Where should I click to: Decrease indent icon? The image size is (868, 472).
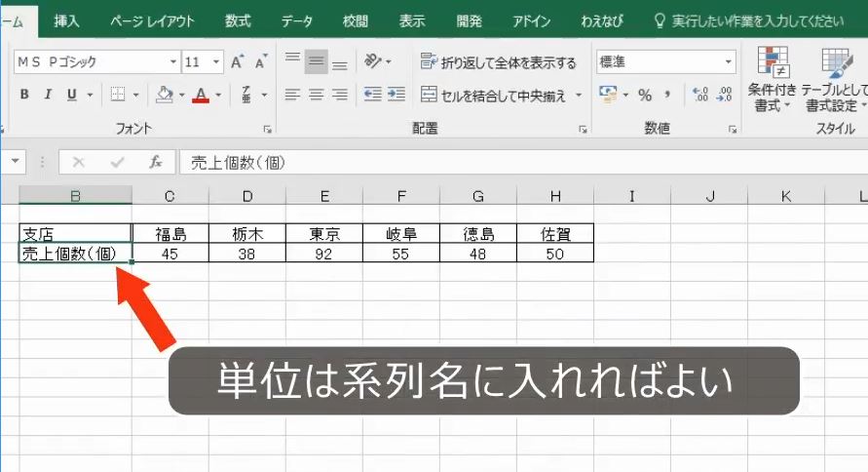click(373, 95)
